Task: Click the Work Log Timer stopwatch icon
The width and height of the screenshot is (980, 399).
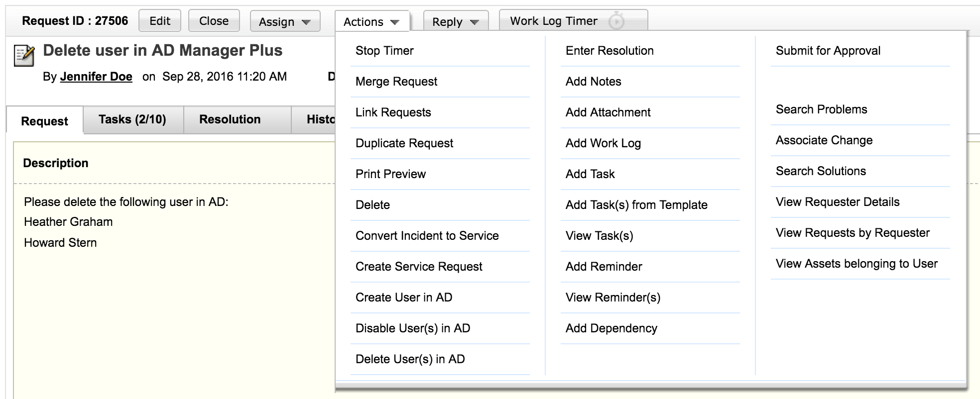Action: 616,21
